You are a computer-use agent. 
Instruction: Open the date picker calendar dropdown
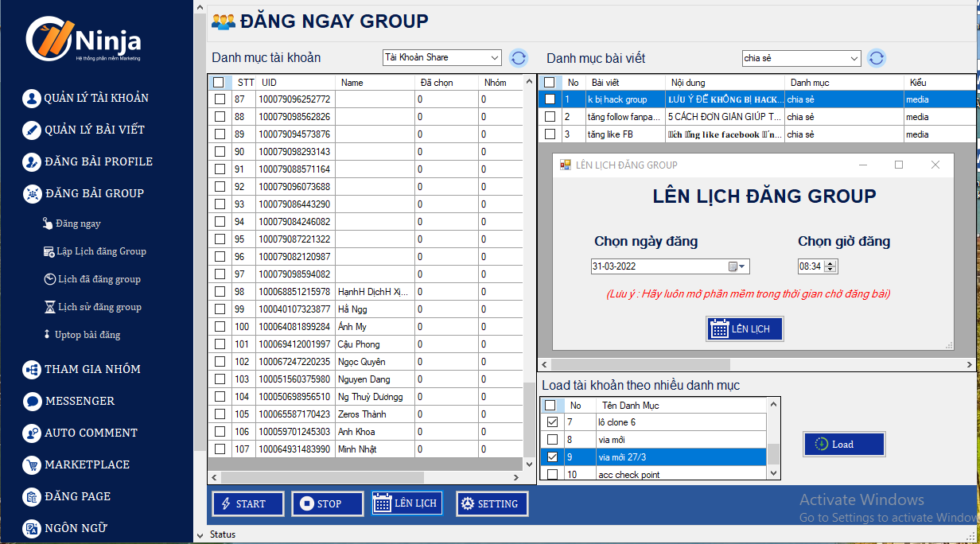coord(741,267)
